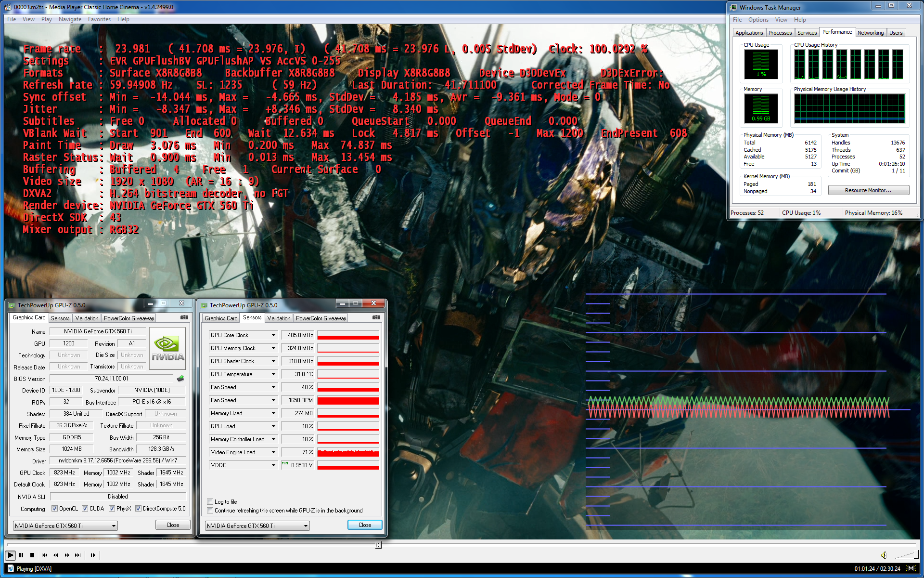Enable the Log to file checkbox
This screenshot has width=924, height=578.
[x=210, y=501]
